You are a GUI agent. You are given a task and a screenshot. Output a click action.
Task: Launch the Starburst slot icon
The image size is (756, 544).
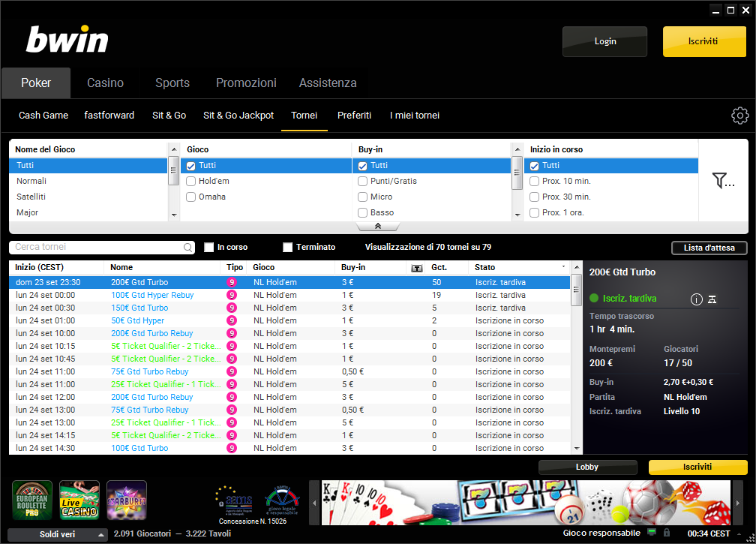coord(127,500)
